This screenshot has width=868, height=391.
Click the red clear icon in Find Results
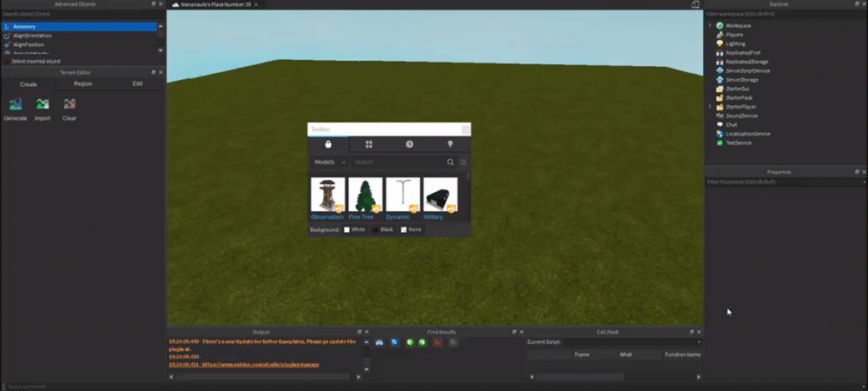[437, 343]
